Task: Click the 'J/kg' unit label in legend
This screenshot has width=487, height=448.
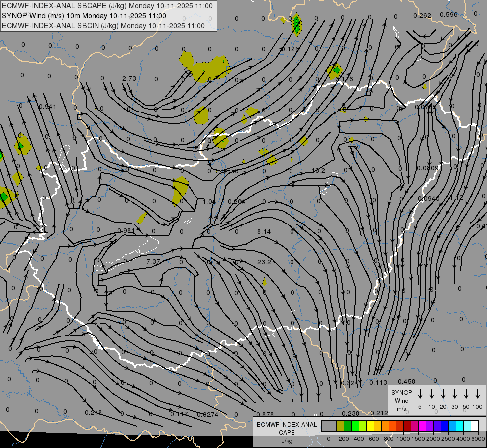Action: [x=287, y=441]
